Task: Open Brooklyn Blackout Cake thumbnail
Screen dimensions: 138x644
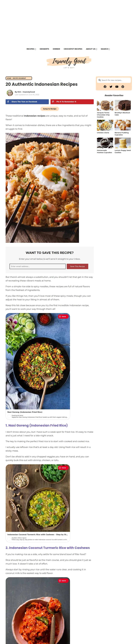Action: tap(123, 105)
